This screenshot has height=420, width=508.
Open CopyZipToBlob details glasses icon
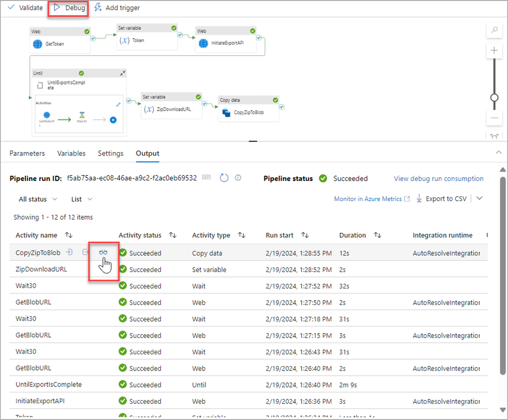pyautogui.click(x=103, y=252)
